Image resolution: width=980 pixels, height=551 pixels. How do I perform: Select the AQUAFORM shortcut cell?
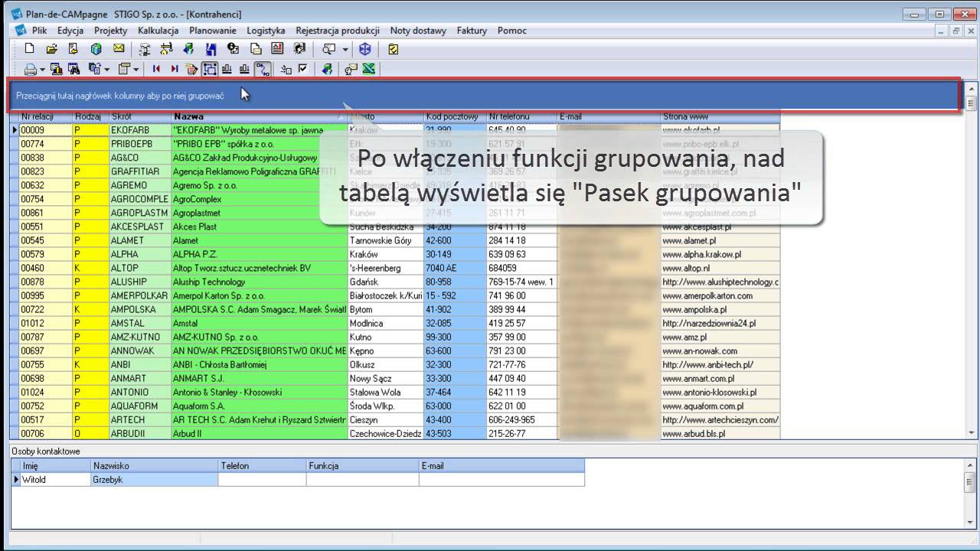[140, 406]
